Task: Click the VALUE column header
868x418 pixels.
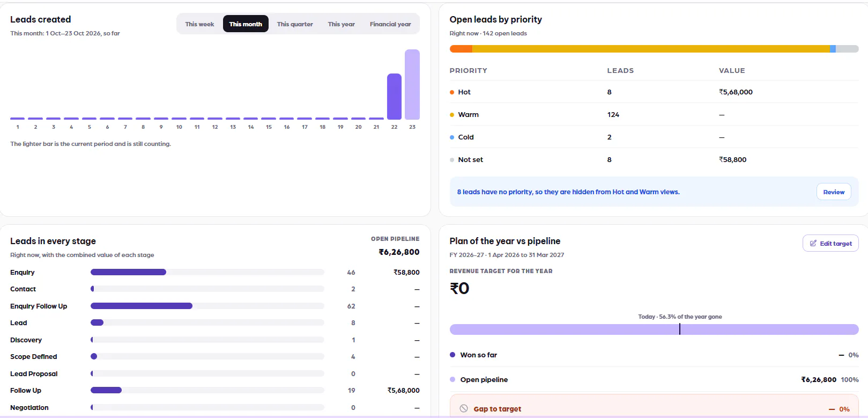Action: coord(732,70)
